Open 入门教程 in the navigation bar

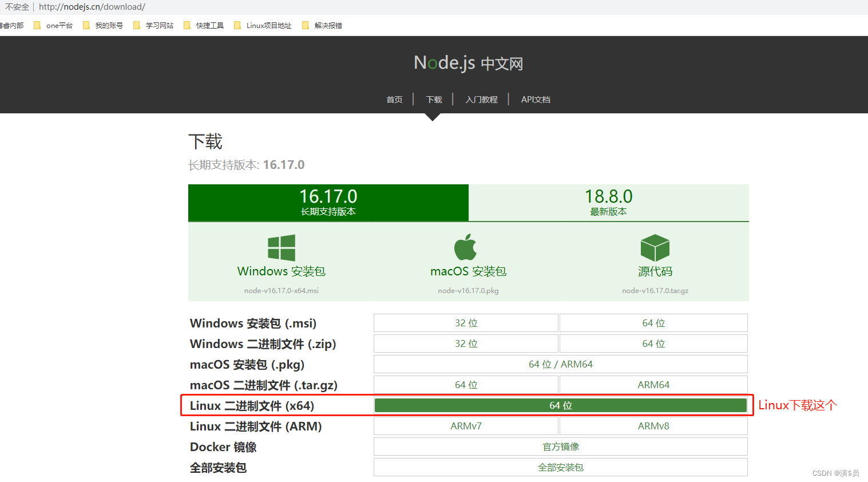(x=481, y=100)
